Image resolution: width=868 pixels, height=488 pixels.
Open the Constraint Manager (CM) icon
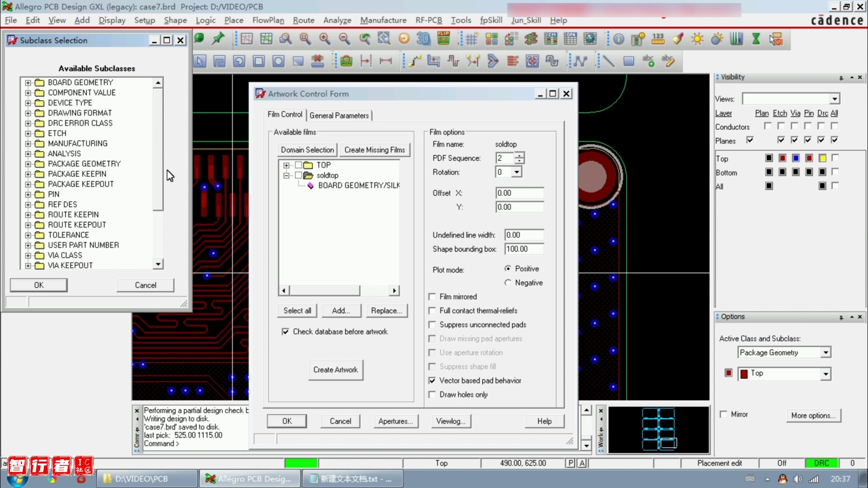tap(550, 39)
